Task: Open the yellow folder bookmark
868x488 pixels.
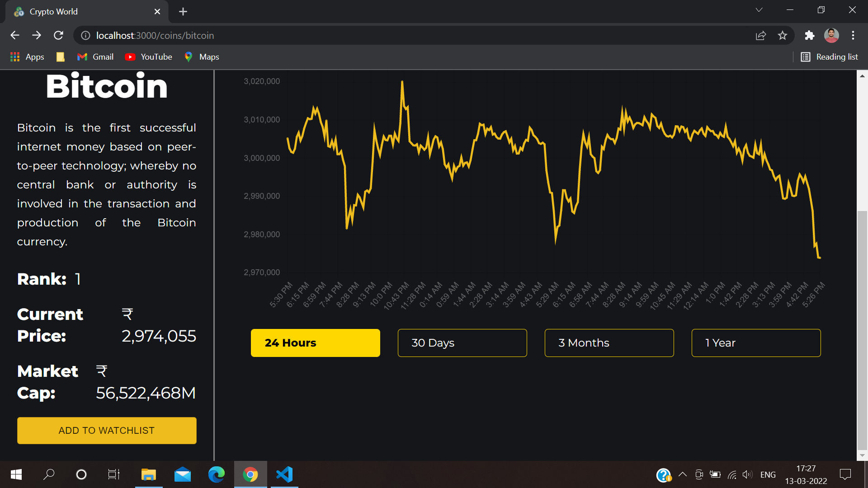Action: 60,57
